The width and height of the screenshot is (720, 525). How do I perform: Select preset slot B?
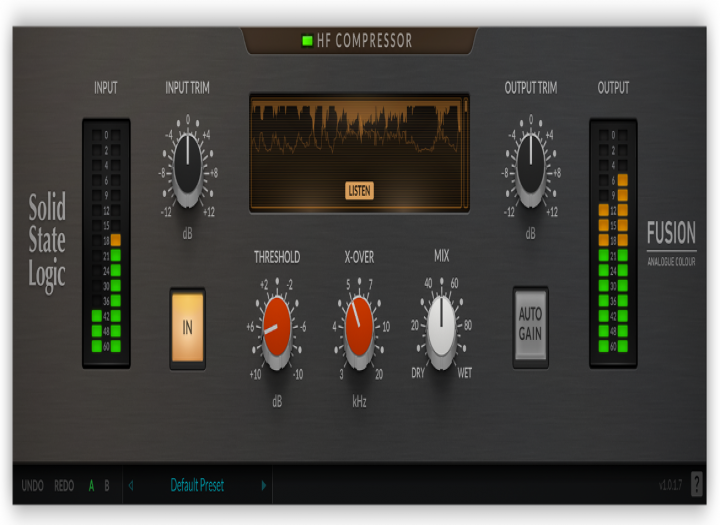point(107,485)
